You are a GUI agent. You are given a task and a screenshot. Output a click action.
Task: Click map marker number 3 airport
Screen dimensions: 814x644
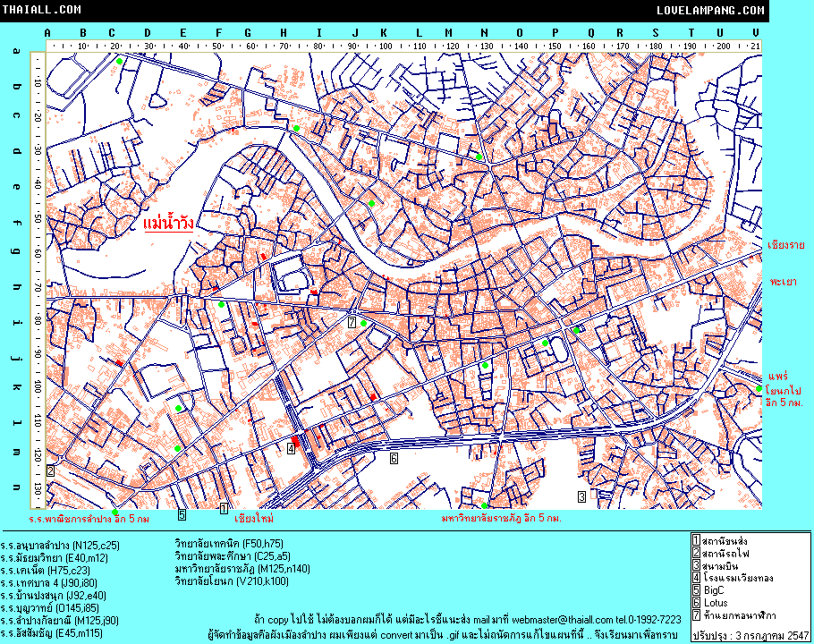click(581, 496)
